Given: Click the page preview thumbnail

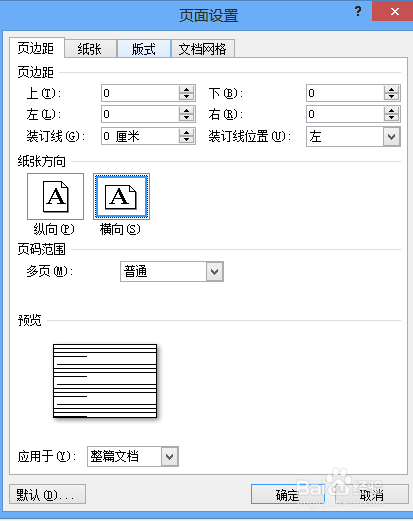Looking at the screenshot, I should [105, 381].
